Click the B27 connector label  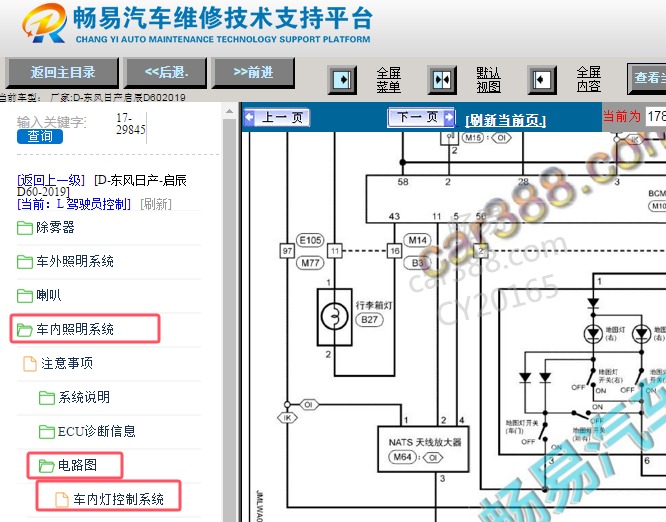tap(369, 319)
